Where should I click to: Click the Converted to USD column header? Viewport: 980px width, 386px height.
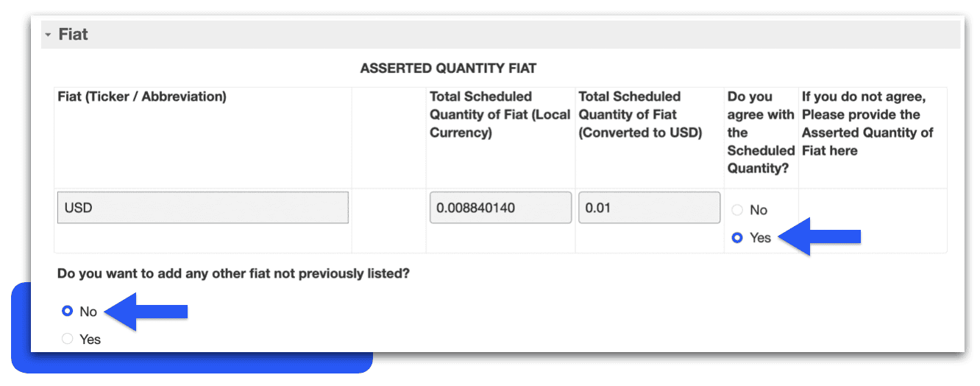(640, 114)
